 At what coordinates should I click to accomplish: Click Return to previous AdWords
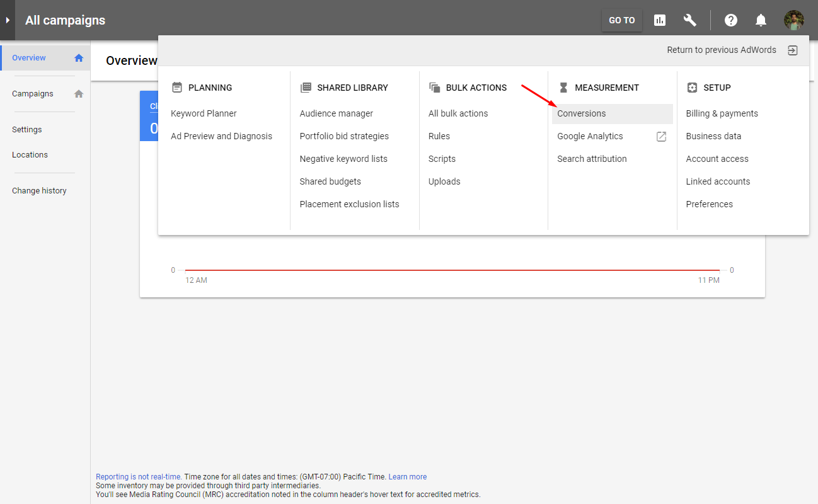tap(722, 50)
